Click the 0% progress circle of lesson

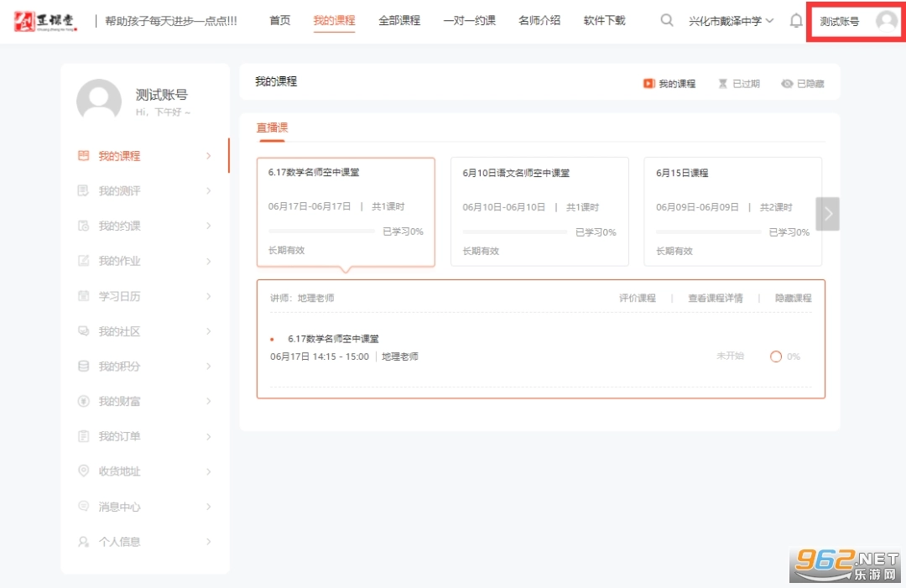tap(775, 356)
